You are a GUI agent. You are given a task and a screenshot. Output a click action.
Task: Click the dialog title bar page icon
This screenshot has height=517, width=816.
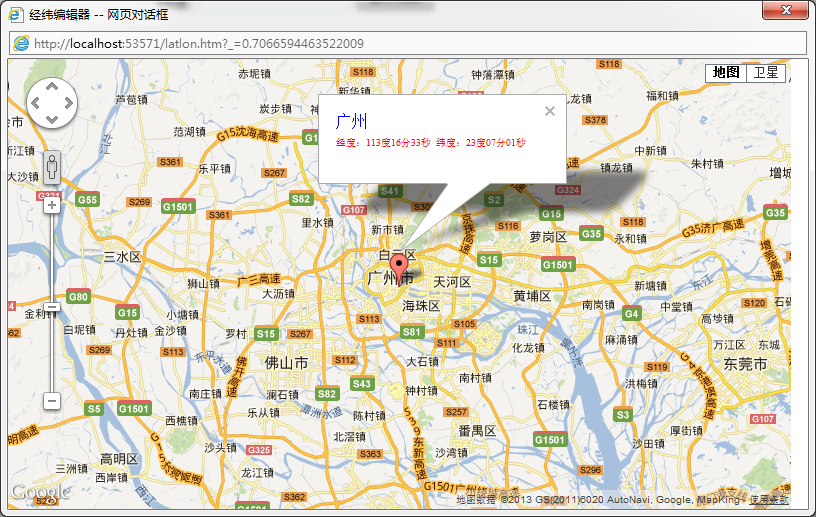(16, 14)
